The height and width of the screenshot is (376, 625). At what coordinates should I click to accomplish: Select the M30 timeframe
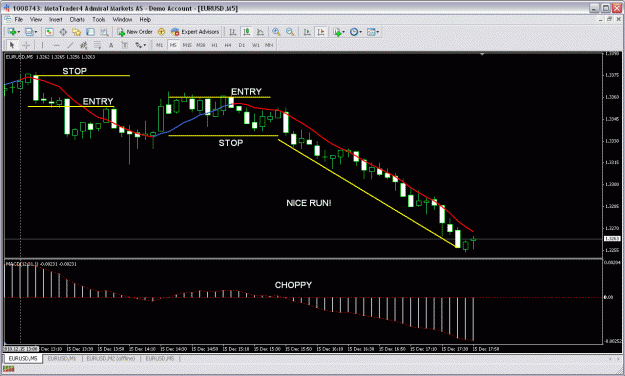point(200,45)
